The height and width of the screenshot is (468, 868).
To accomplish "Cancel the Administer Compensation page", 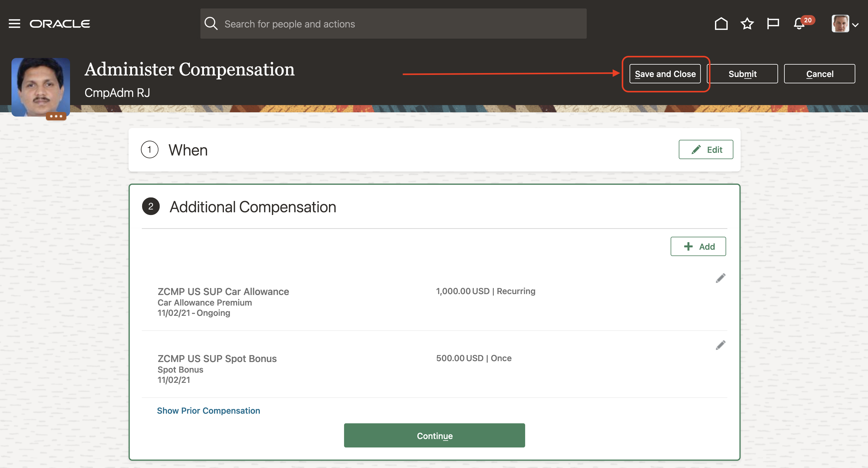I will 819,74.
